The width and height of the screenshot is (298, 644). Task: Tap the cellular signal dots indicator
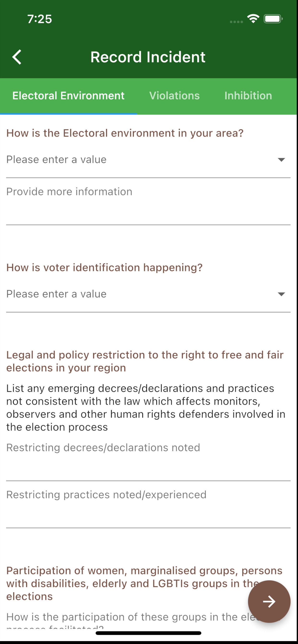(x=236, y=22)
